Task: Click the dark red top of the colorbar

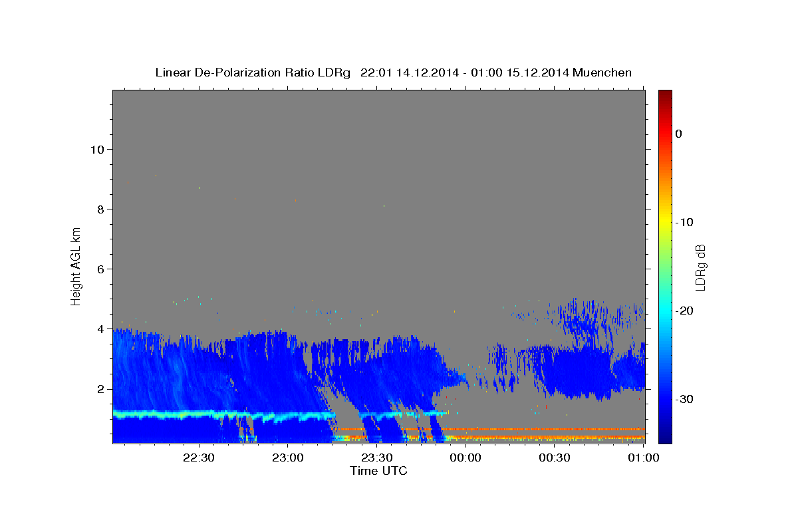Action: [665, 95]
